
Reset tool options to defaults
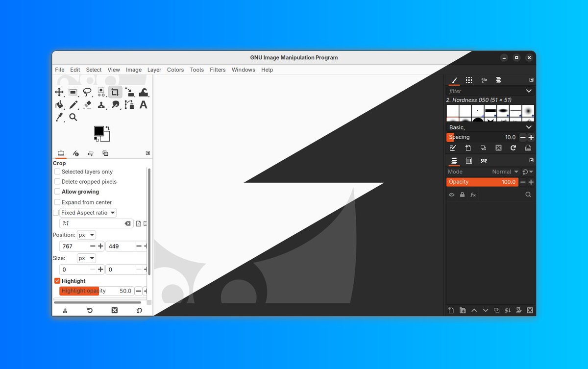tap(140, 310)
